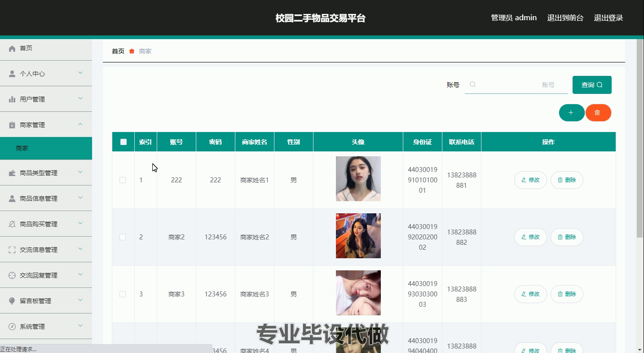Open avatar thumbnail of 商家姓名1
The height and width of the screenshot is (353, 644).
click(358, 179)
